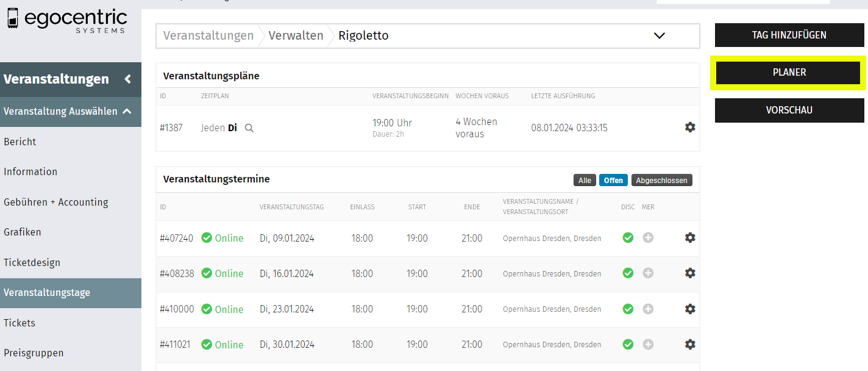This screenshot has width=868, height=371.
Task: Open gear menu for event #407240
Action: (x=689, y=237)
